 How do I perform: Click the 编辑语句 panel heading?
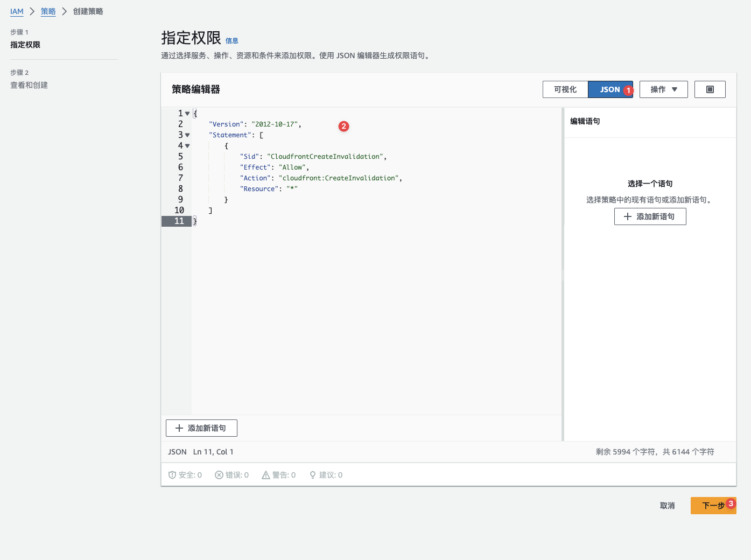(585, 121)
